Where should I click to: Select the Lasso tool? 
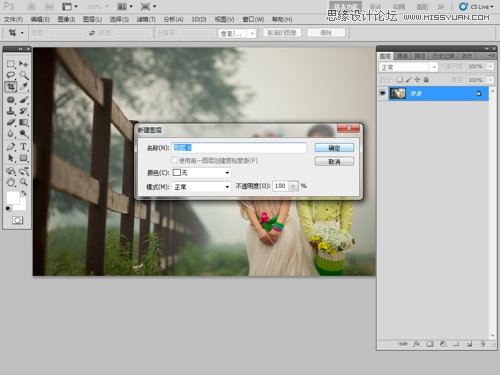coord(11,75)
